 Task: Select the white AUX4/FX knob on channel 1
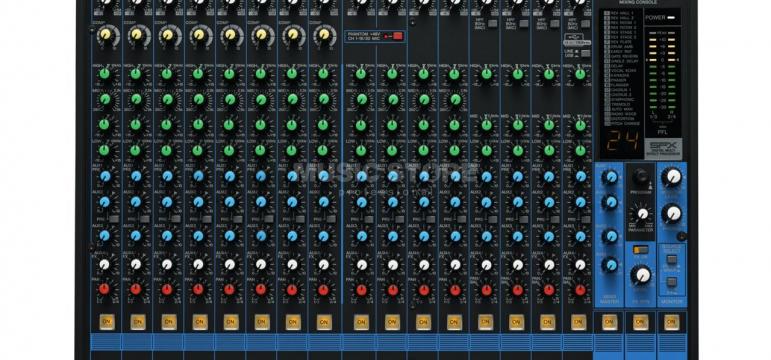pyautogui.click(x=104, y=264)
